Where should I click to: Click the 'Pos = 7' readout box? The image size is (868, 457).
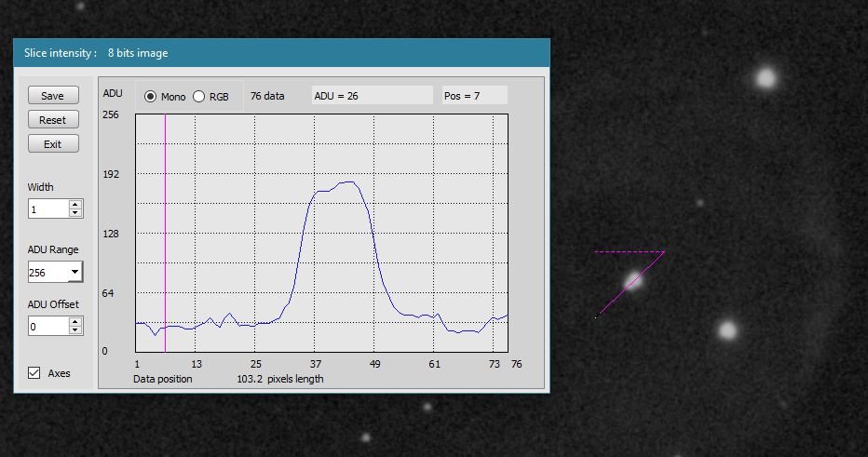pyautogui.click(x=474, y=96)
